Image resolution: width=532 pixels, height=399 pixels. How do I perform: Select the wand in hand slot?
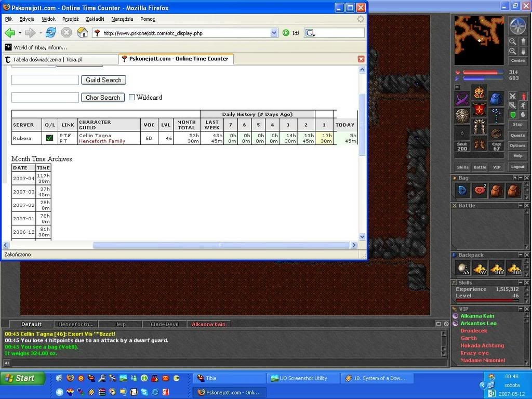[x=496, y=116]
